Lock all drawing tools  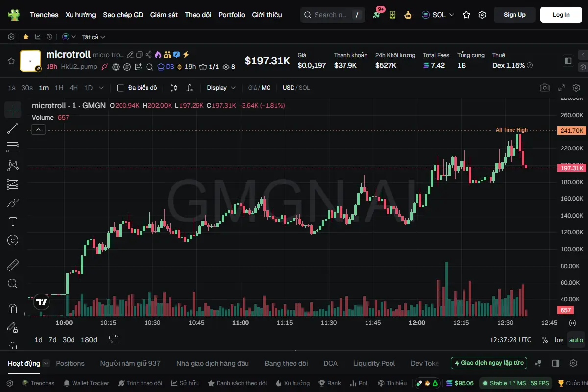[13, 346]
